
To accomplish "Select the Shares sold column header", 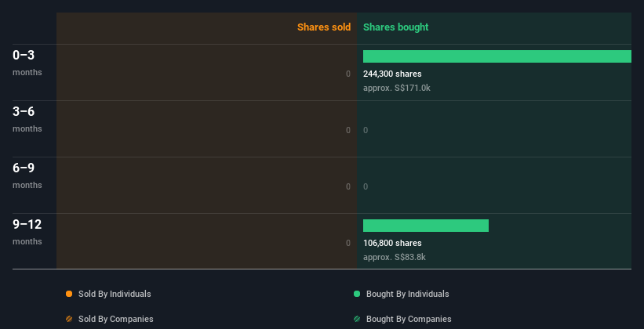I will click(323, 27).
